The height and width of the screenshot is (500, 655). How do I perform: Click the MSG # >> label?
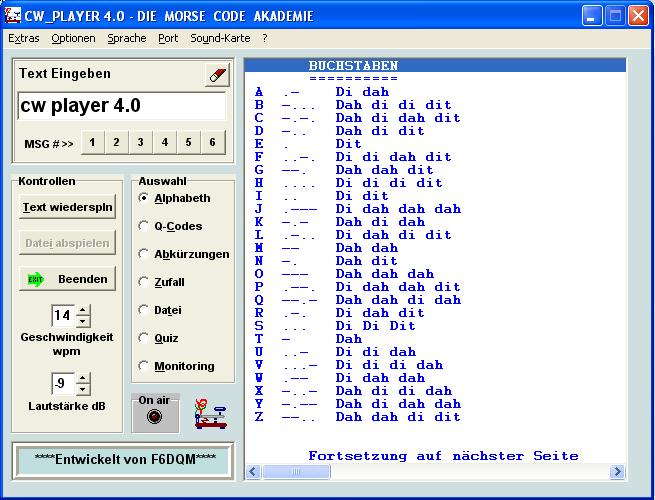(49, 144)
